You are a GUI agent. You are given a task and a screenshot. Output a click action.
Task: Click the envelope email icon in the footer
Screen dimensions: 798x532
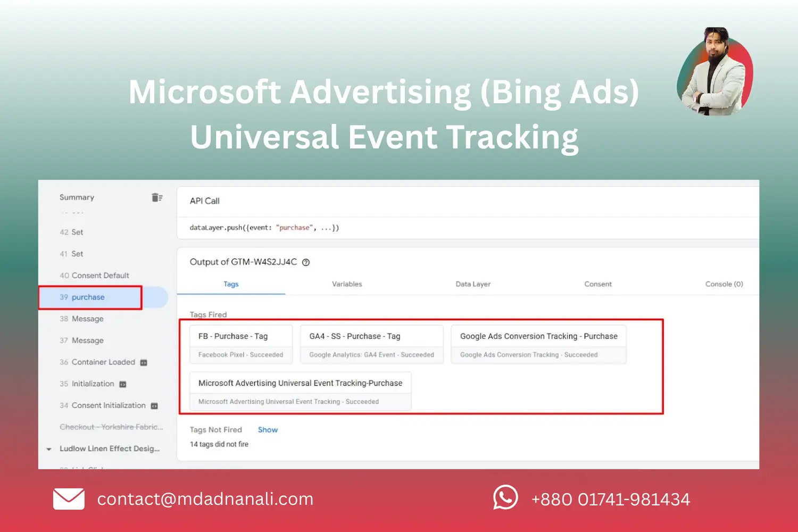coord(68,498)
